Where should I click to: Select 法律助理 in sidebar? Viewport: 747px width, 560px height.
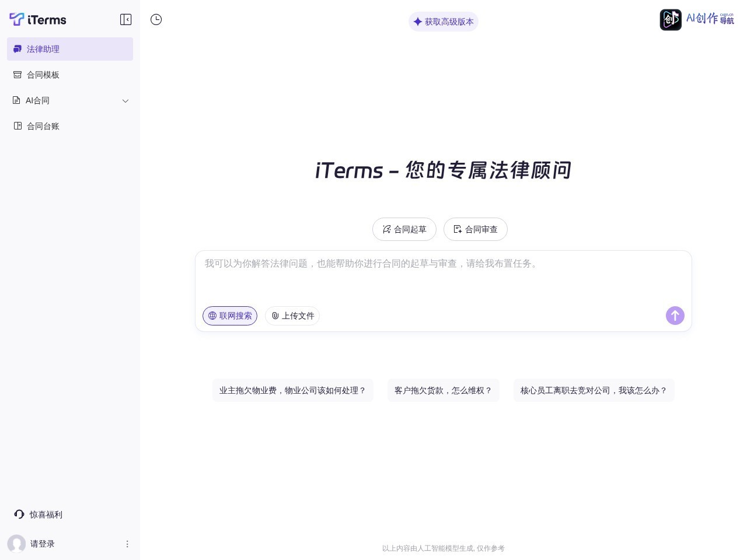70,49
